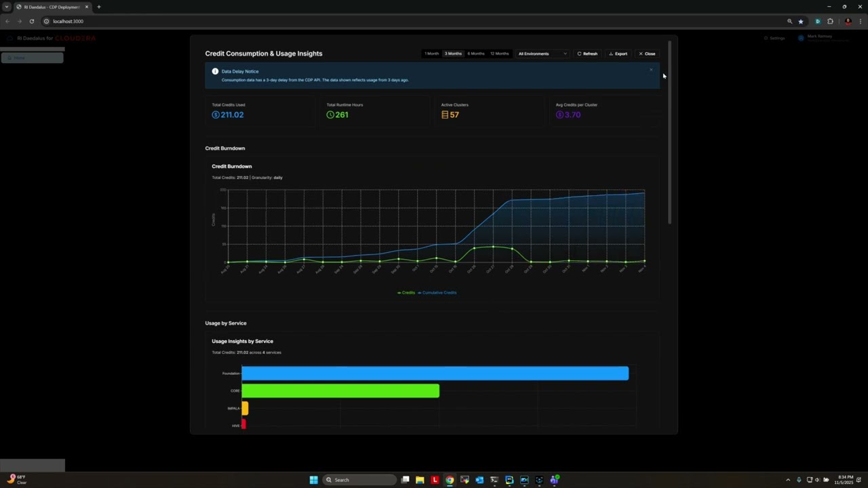The height and width of the screenshot is (488, 868).
Task: Click the Home item in the background sidebar
Action: [32, 58]
